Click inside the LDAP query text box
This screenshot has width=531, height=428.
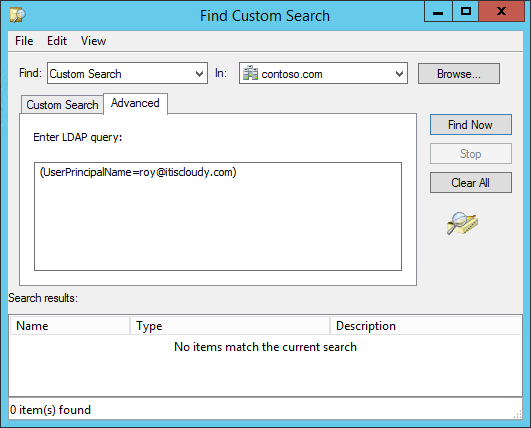click(x=218, y=216)
